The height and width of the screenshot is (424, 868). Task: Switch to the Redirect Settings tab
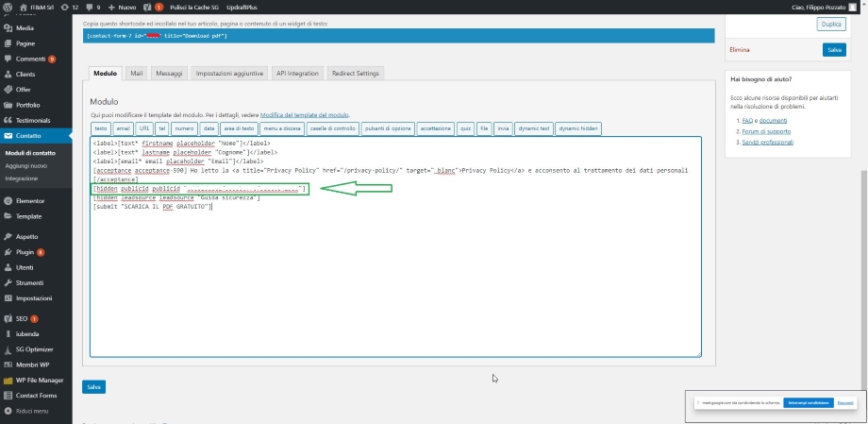356,73
